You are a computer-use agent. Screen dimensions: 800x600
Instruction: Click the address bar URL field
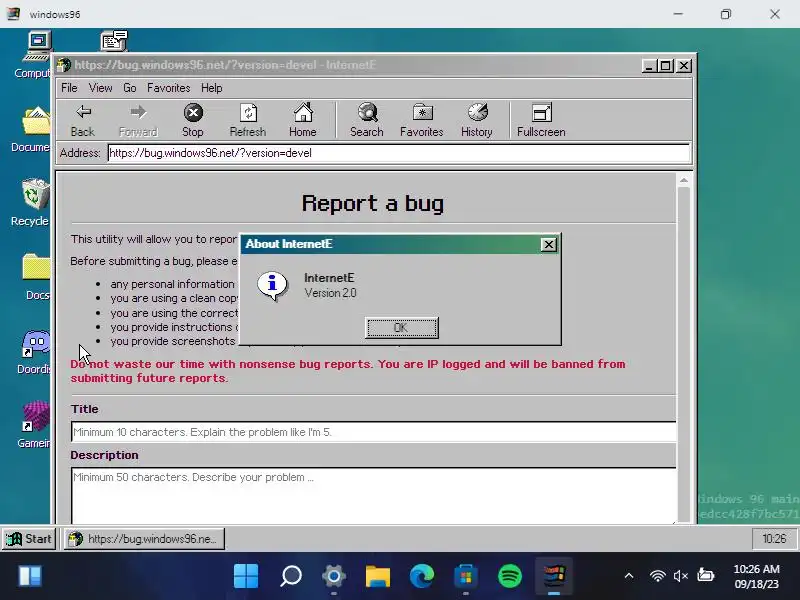(398, 153)
